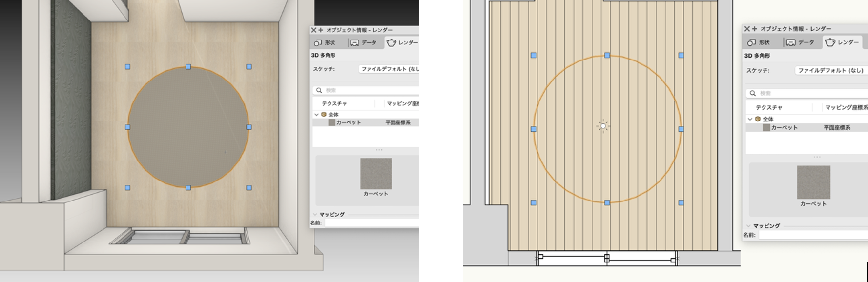Viewport: 868px width, 282px height.
Task: Open the スケッチ dropdown in the rendered view's palette
Action: tap(389, 69)
